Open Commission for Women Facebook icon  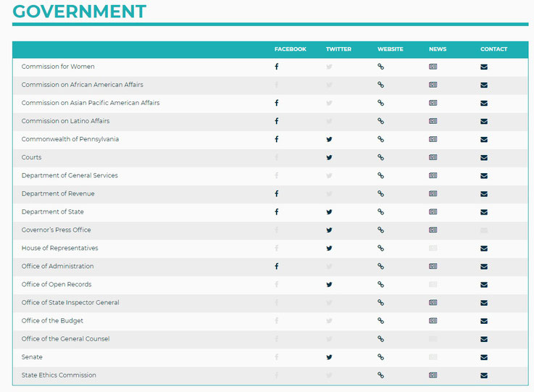pos(277,67)
